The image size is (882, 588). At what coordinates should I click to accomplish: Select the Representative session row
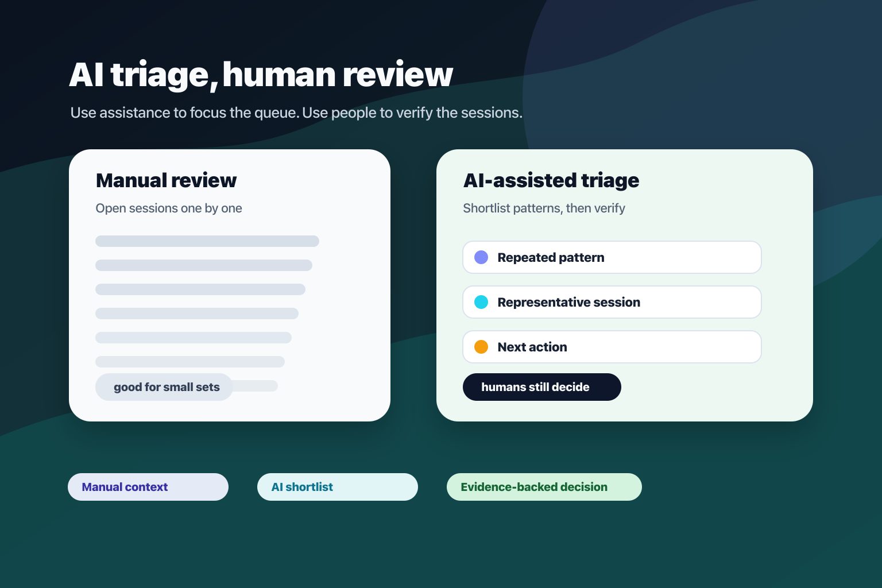click(x=612, y=302)
